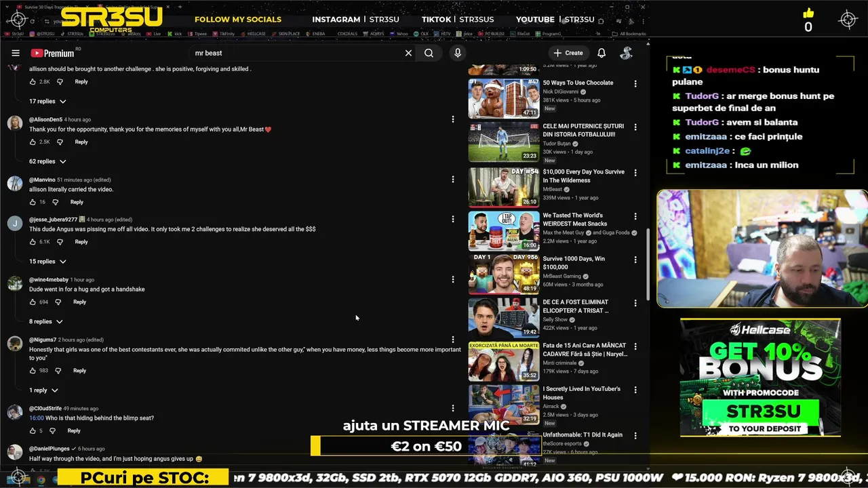Reply to the @Manvino comment
Screen dimensions: 868x488
tap(77, 202)
